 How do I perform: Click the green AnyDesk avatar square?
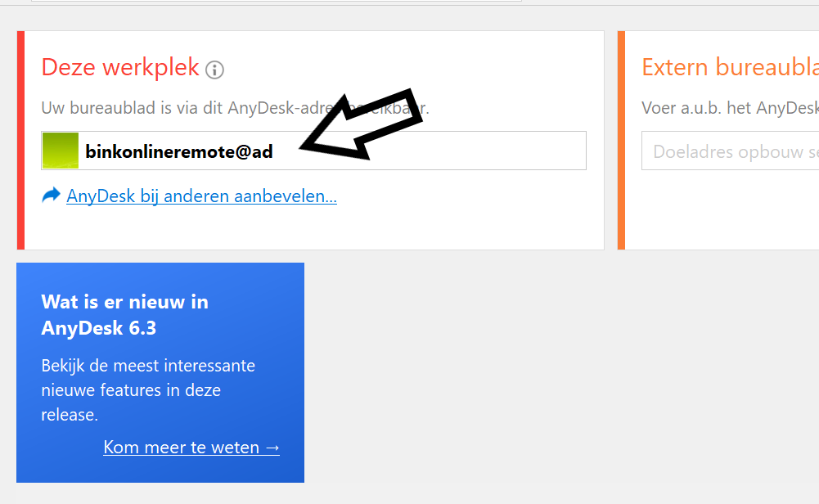tap(60, 151)
